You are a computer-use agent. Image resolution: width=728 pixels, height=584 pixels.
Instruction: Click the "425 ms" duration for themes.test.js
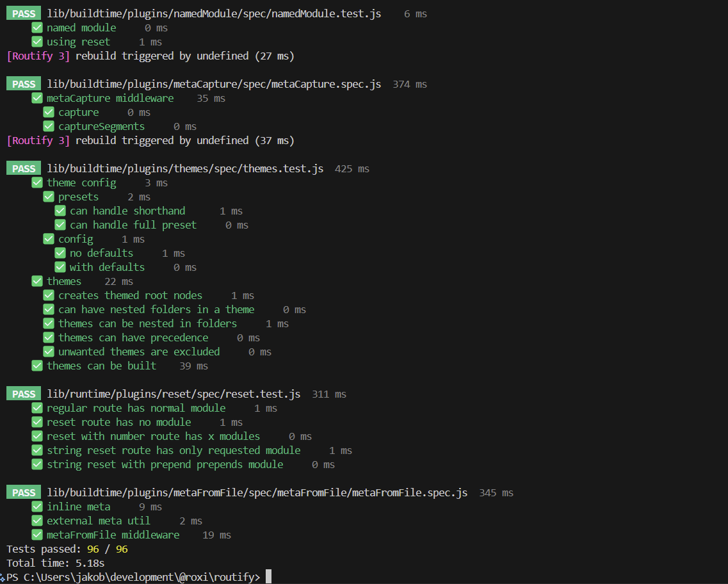click(352, 168)
